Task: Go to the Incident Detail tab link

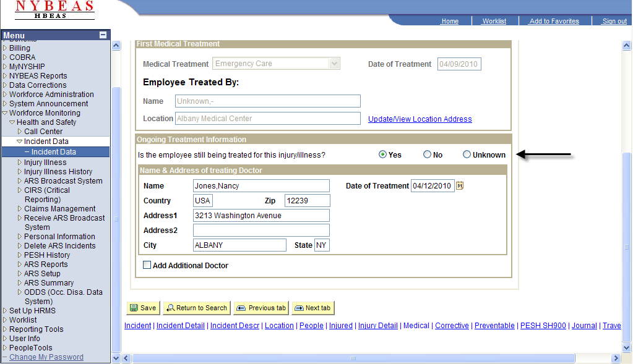Action: click(181, 326)
